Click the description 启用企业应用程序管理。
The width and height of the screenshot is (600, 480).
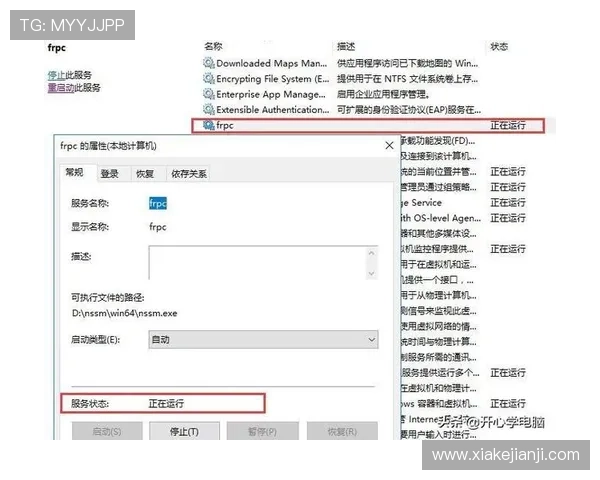click(x=383, y=94)
